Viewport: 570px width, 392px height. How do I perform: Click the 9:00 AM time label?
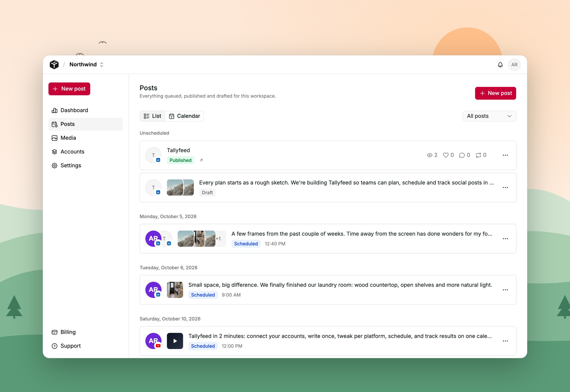231,295
